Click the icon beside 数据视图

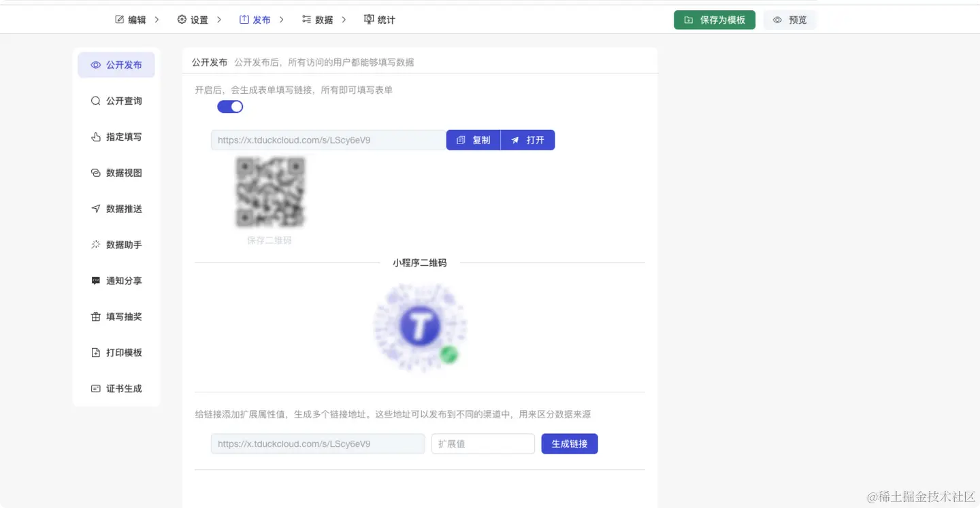point(96,173)
